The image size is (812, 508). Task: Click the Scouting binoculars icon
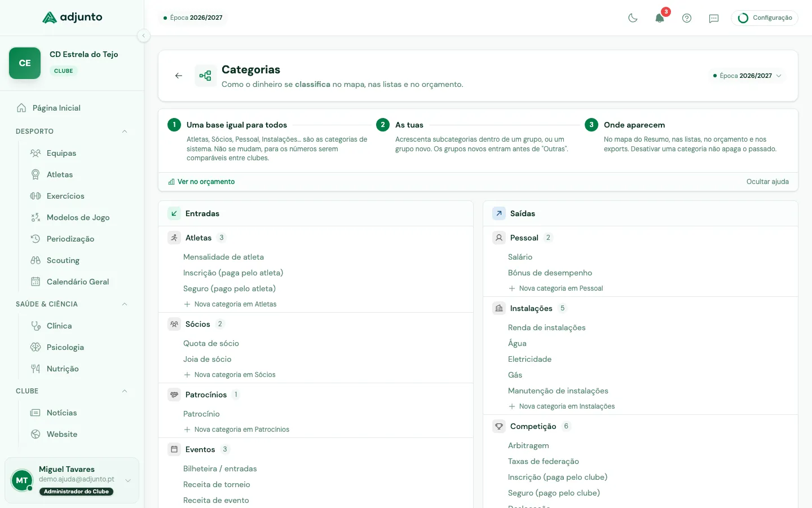(x=36, y=260)
